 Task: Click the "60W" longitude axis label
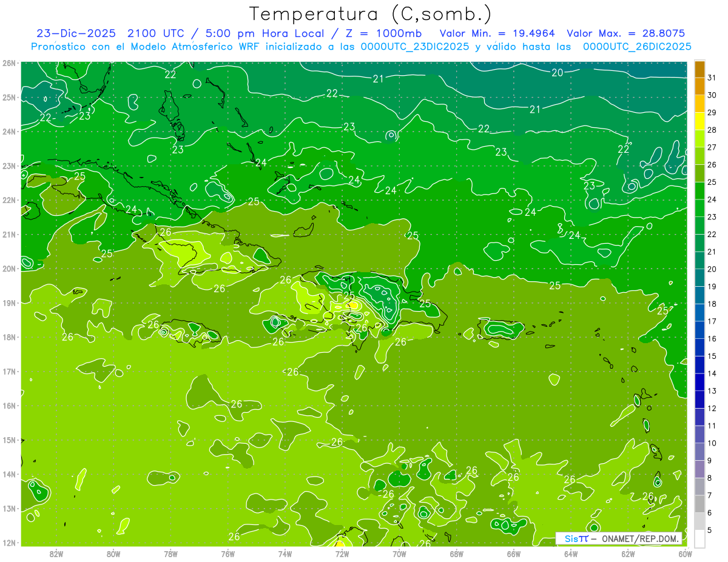685,554
